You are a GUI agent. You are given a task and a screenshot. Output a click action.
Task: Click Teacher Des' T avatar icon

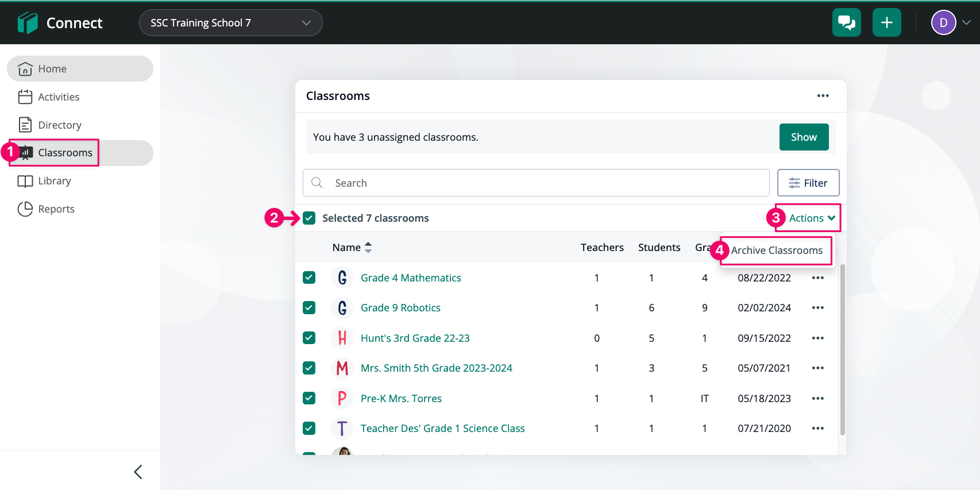[342, 429]
